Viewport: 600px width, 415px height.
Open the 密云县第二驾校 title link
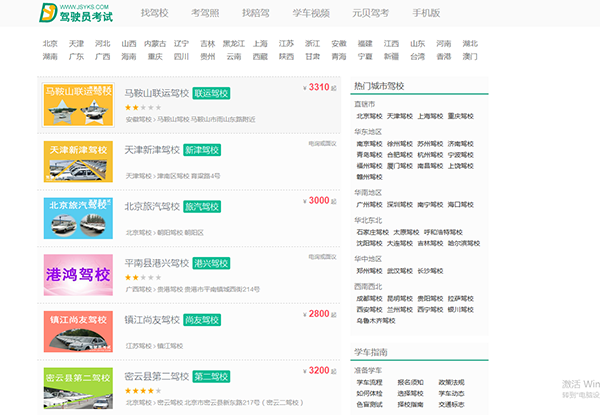(x=157, y=376)
